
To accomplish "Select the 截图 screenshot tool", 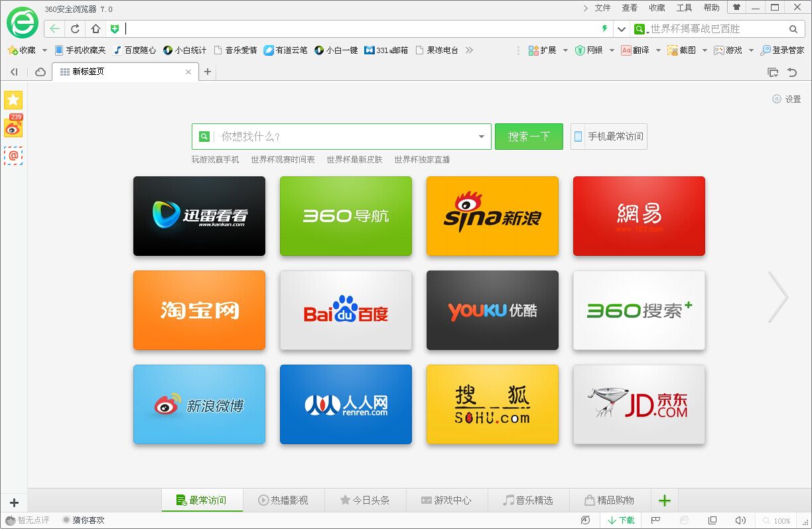I will coord(684,50).
